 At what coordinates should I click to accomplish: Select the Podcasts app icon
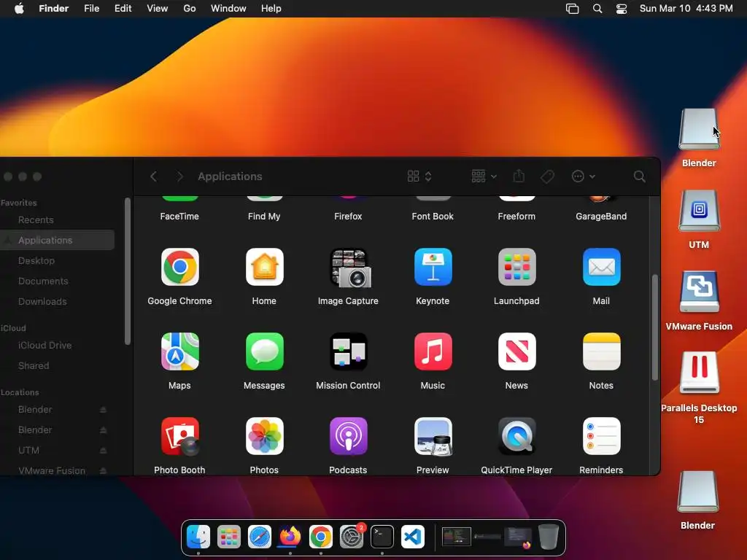tap(348, 437)
